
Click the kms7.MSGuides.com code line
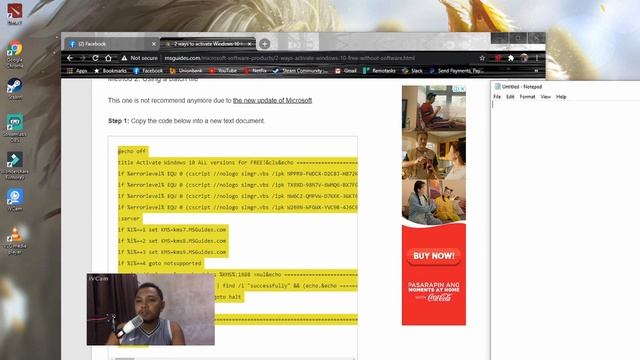(x=172, y=230)
